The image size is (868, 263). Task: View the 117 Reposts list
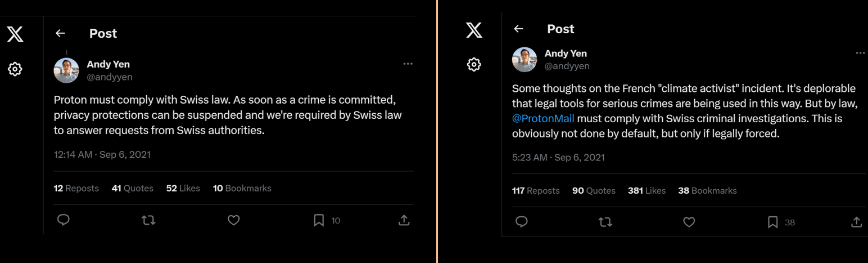pyautogui.click(x=536, y=190)
